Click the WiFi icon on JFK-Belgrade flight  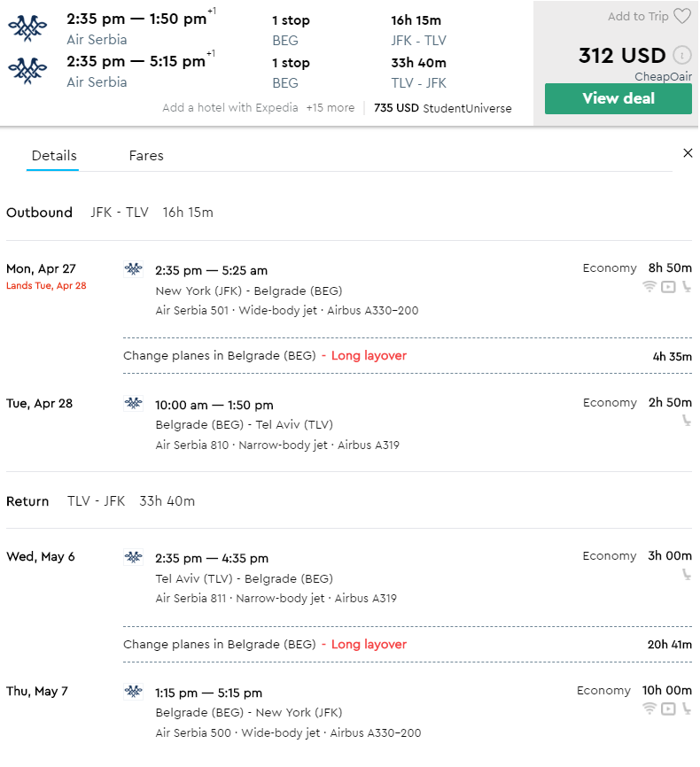tap(649, 287)
